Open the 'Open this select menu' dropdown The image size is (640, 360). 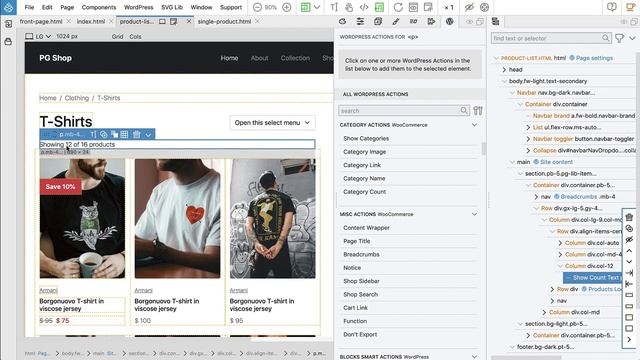tap(272, 122)
